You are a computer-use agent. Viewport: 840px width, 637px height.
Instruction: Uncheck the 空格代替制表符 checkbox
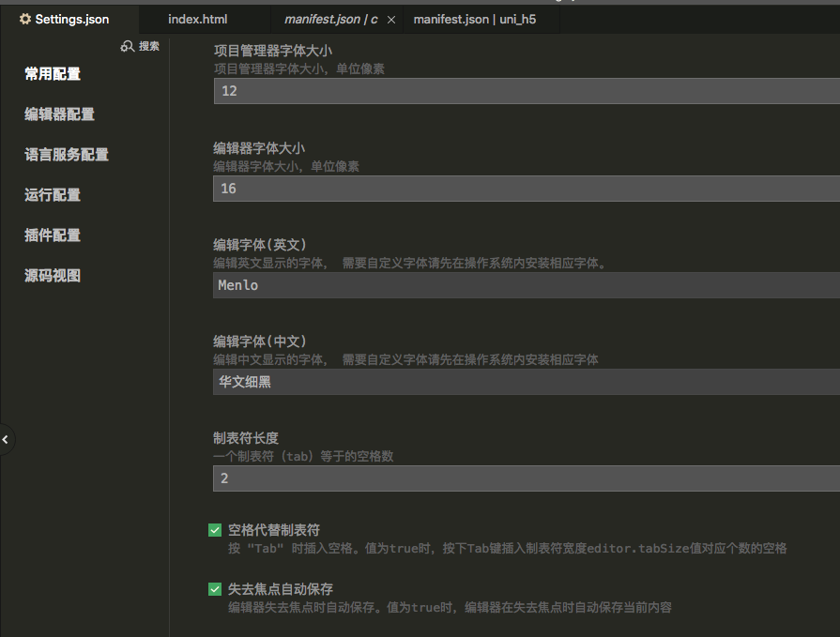[x=215, y=530]
